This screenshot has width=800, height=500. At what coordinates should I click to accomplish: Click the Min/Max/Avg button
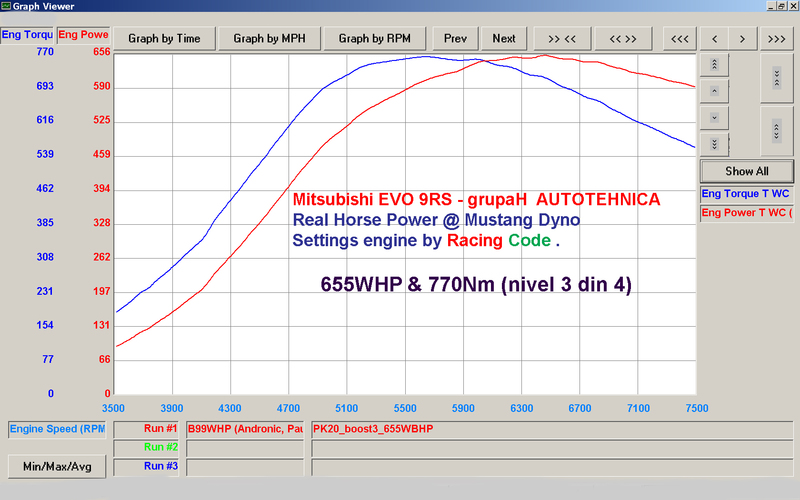tap(57, 466)
